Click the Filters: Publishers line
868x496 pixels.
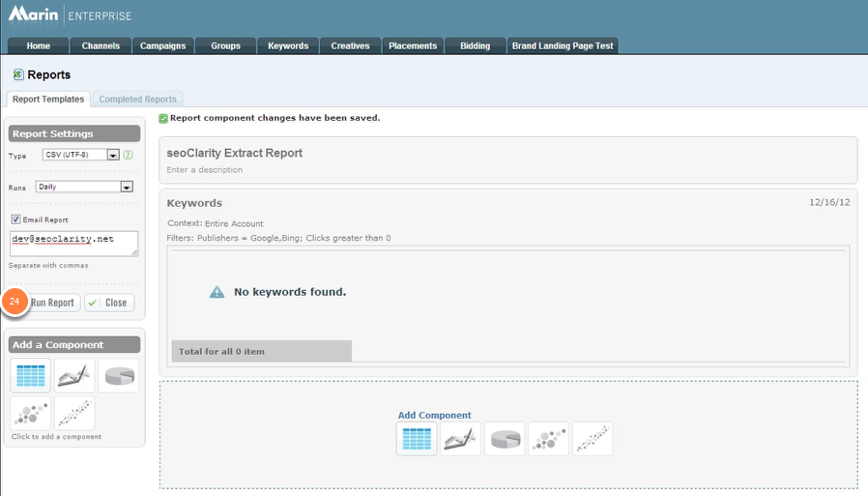(x=278, y=238)
